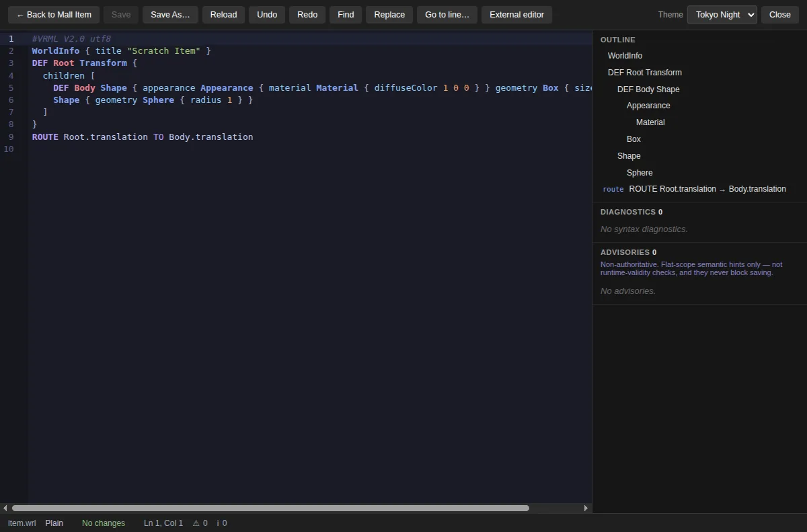Click the warning count icon in status bar
Viewport: 807px width, 532px height.
point(196,523)
